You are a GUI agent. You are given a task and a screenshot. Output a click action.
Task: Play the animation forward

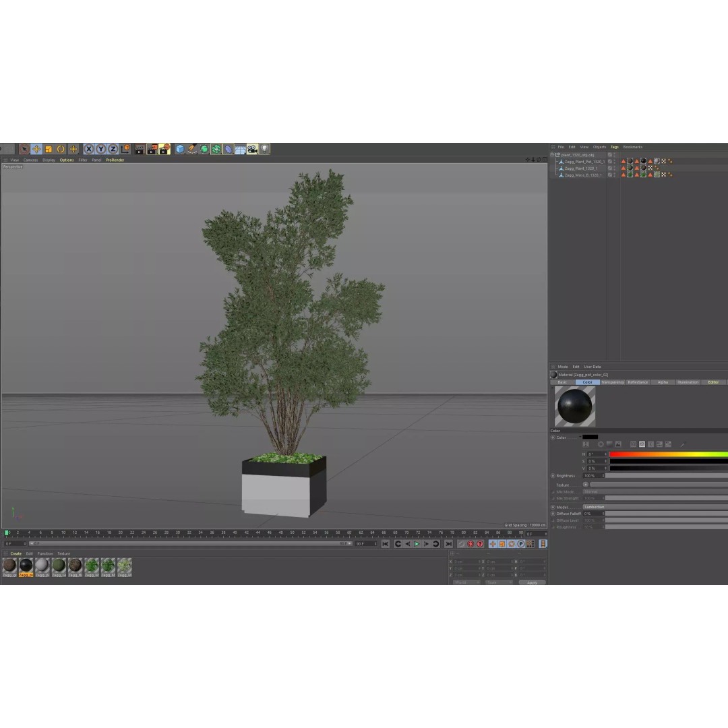[x=417, y=544]
